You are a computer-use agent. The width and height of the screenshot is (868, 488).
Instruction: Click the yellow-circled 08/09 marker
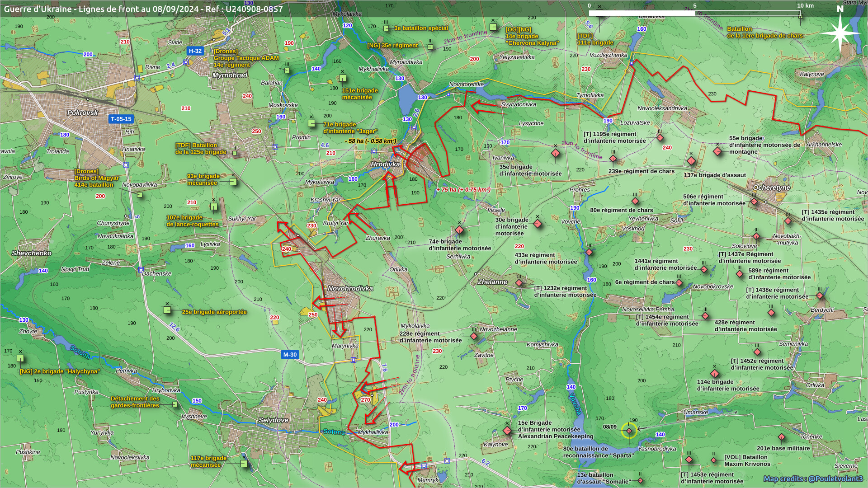click(629, 431)
